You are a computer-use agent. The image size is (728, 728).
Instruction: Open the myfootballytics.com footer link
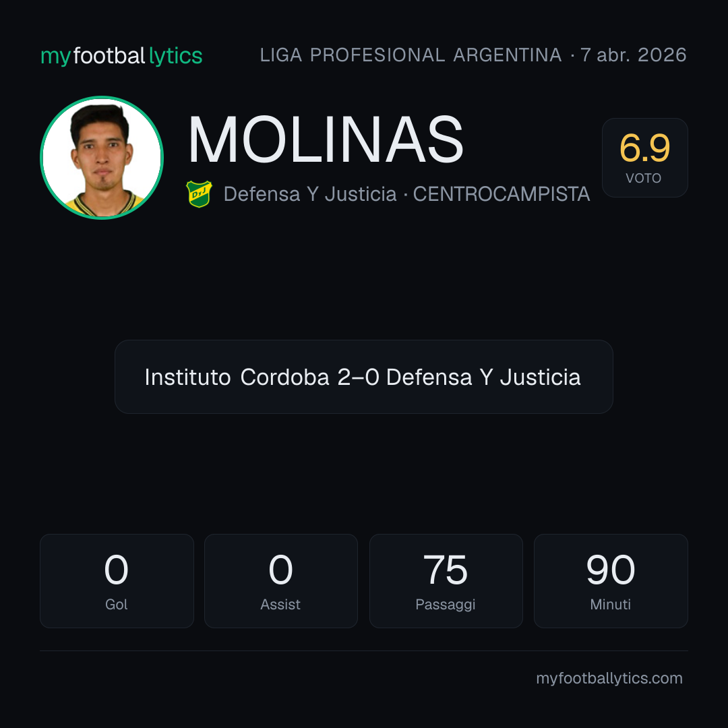tap(609, 678)
